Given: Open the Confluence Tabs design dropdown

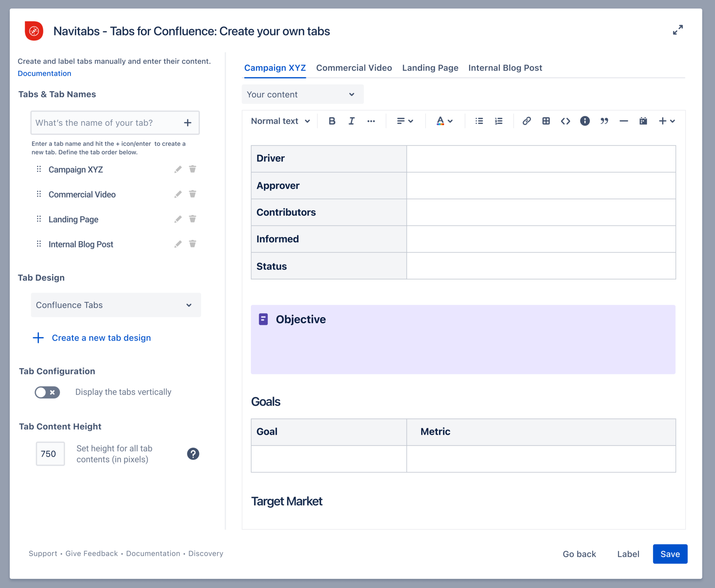Looking at the screenshot, I should pos(116,305).
